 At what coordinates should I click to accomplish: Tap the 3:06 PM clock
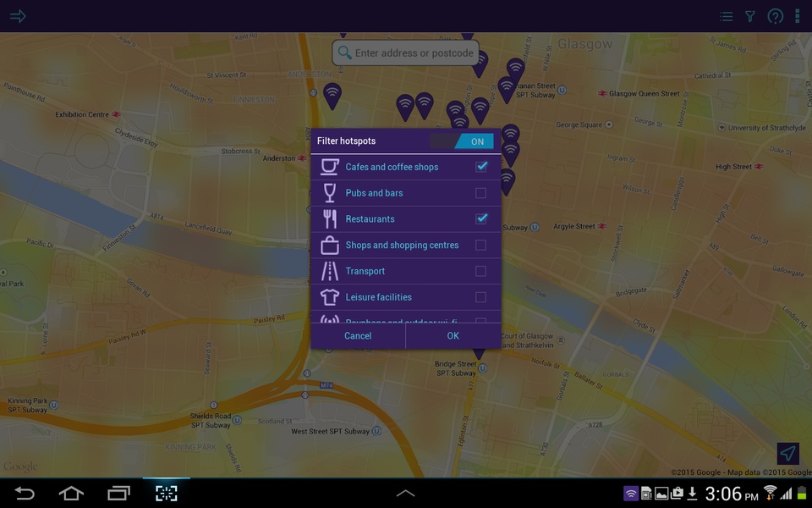731,494
